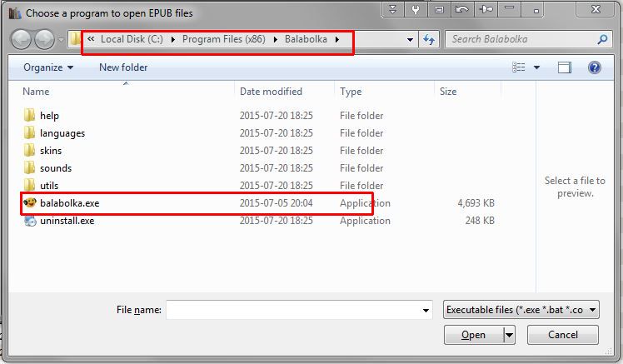Open the address bar history dropdown
The height and width of the screenshot is (364, 623).
(410, 40)
